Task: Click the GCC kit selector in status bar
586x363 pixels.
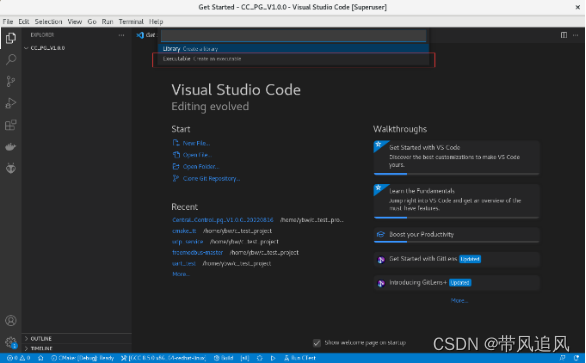Action: 163,358
